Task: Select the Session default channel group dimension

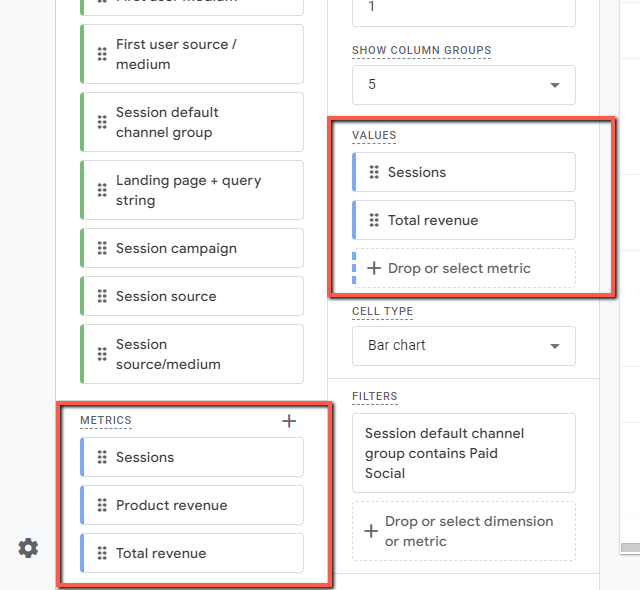Action: coord(192,122)
